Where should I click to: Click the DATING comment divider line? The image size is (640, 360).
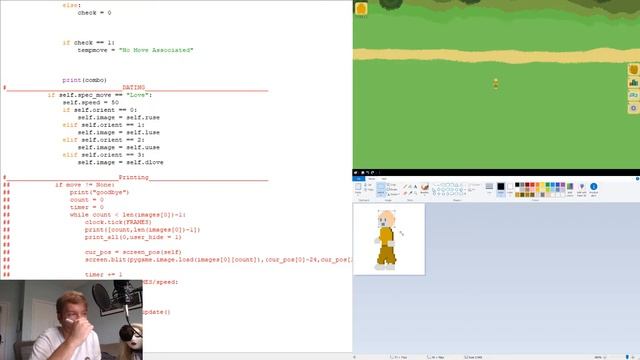[136, 87]
